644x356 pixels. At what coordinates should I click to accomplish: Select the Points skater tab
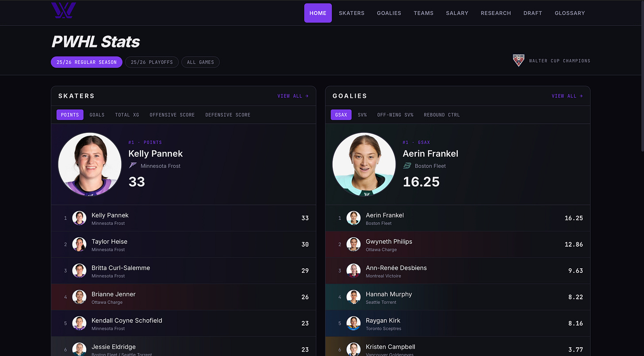click(70, 115)
